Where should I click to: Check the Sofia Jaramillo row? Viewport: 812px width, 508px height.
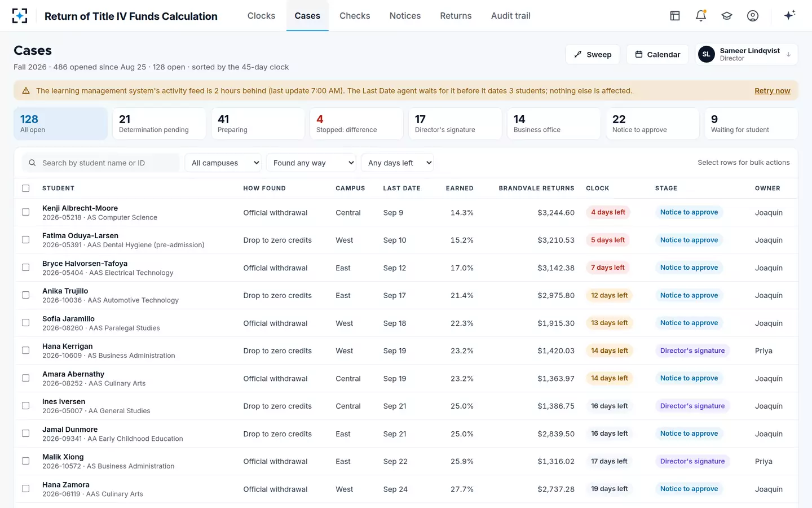coord(25,323)
